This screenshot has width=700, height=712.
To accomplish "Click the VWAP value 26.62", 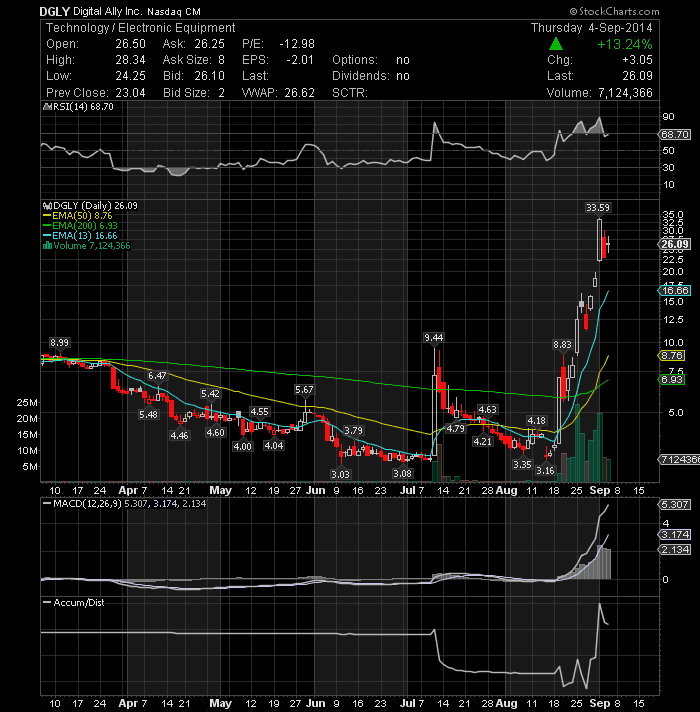I will point(300,93).
